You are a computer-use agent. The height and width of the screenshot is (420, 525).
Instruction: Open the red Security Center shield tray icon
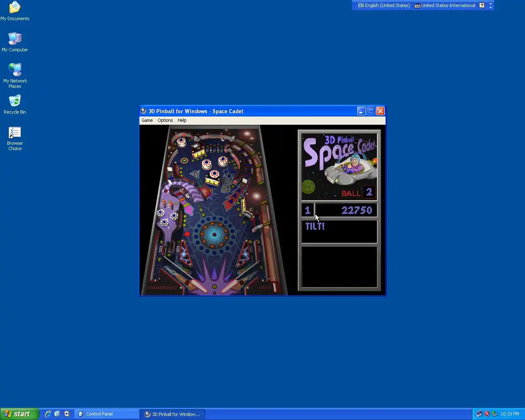point(487,414)
